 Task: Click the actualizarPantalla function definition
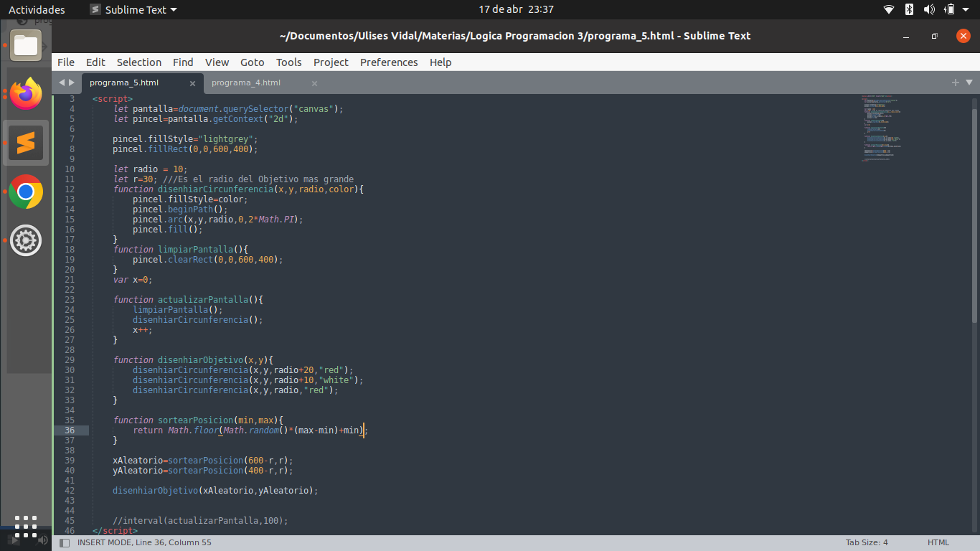188,300
